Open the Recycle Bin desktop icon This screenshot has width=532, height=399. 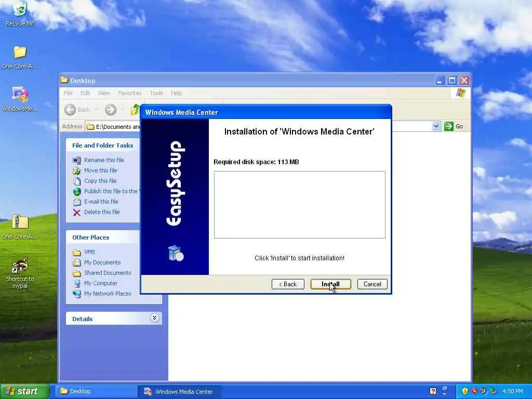point(20,14)
